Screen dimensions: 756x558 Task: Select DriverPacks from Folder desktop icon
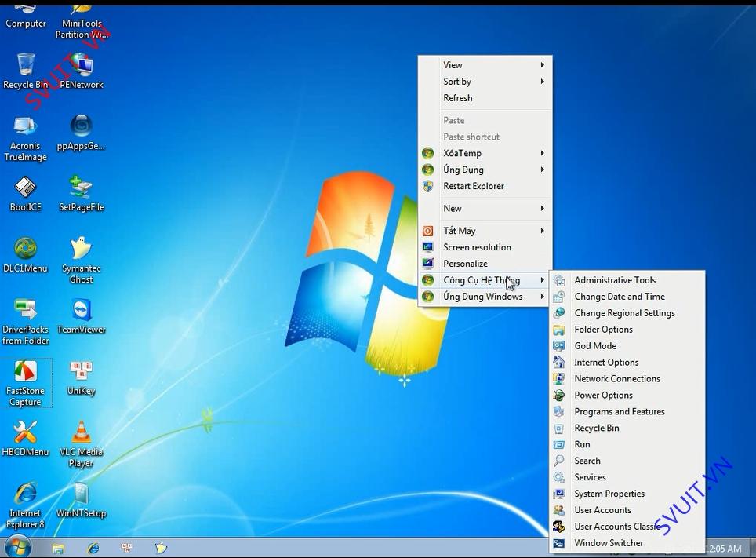pyautogui.click(x=26, y=322)
